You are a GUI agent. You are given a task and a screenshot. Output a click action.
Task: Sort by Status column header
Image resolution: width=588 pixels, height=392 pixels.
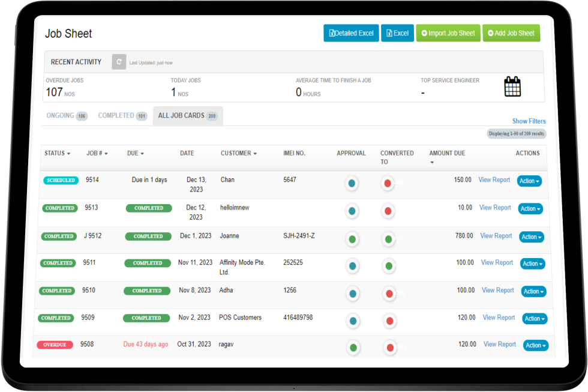[x=58, y=153]
